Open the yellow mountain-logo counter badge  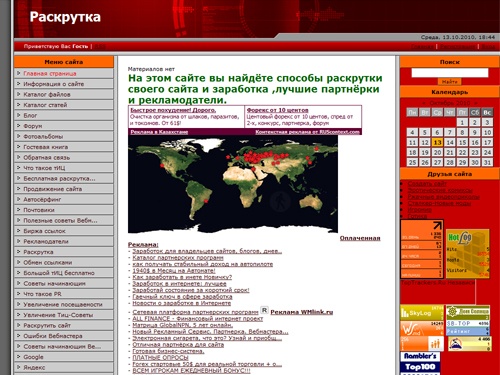(469, 344)
